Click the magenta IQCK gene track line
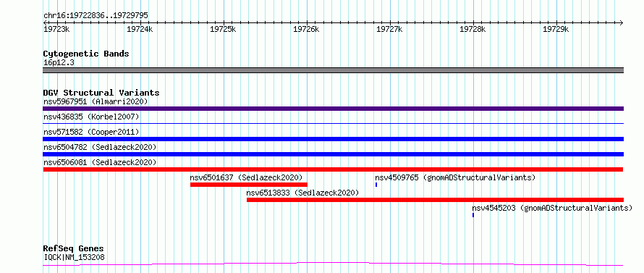Image resolution: width=644 pixels, height=273 pixels. click(x=333, y=264)
